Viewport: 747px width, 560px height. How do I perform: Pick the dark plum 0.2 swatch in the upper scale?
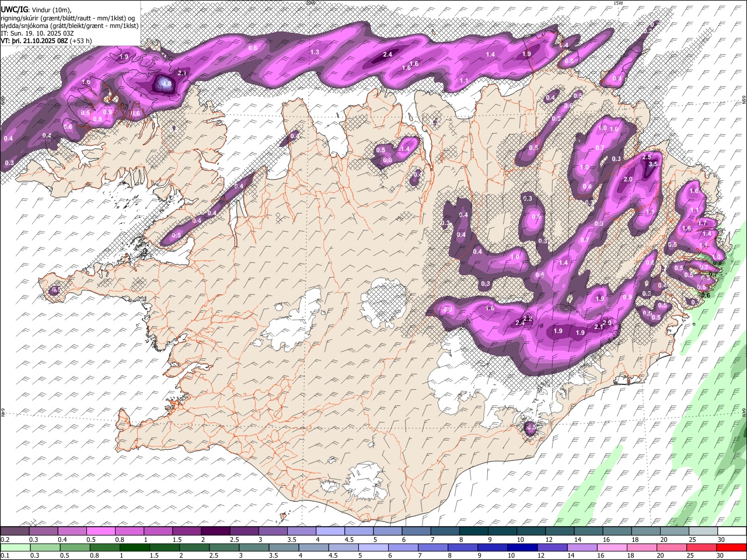tap(15, 531)
